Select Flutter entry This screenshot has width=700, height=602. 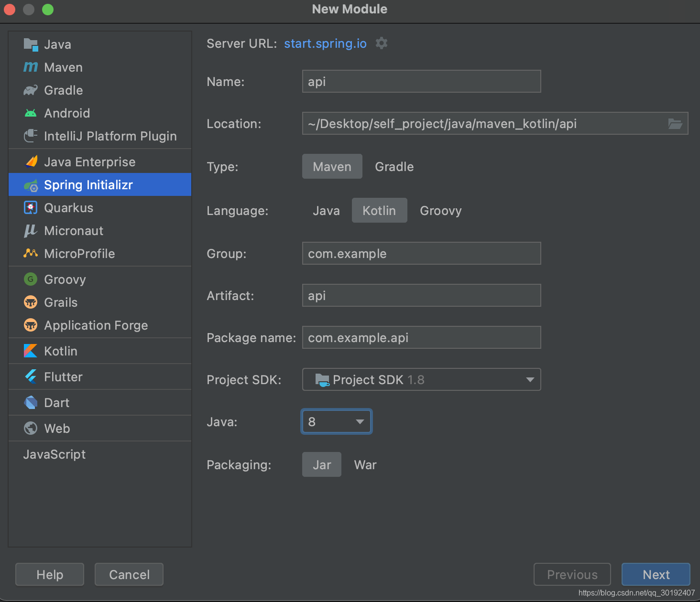(100, 377)
